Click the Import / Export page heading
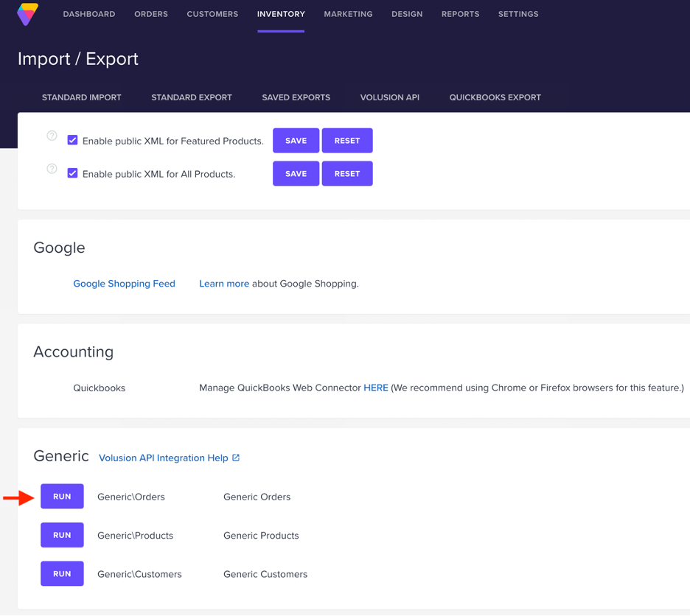The height and width of the screenshot is (616, 690). (78, 59)
